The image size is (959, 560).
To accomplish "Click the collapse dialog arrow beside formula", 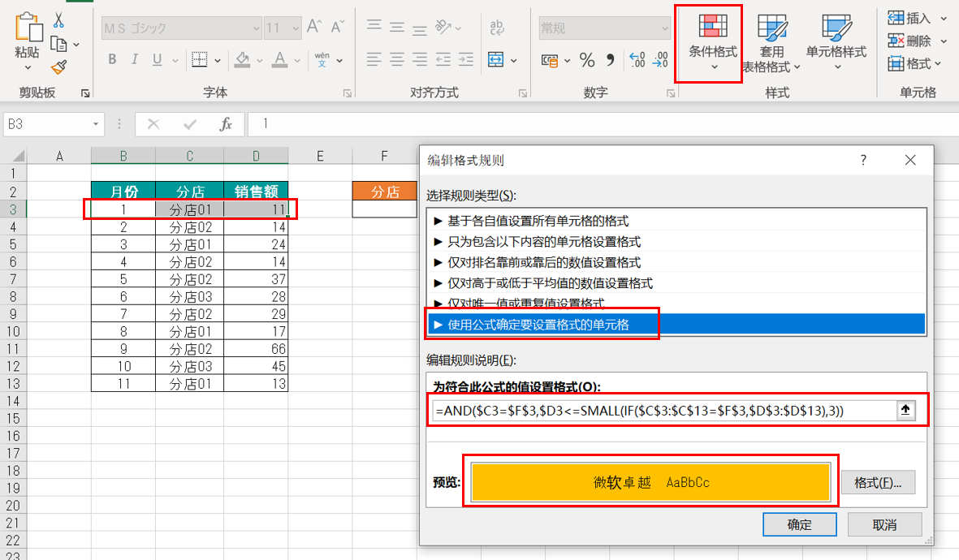I will point(905,410).
